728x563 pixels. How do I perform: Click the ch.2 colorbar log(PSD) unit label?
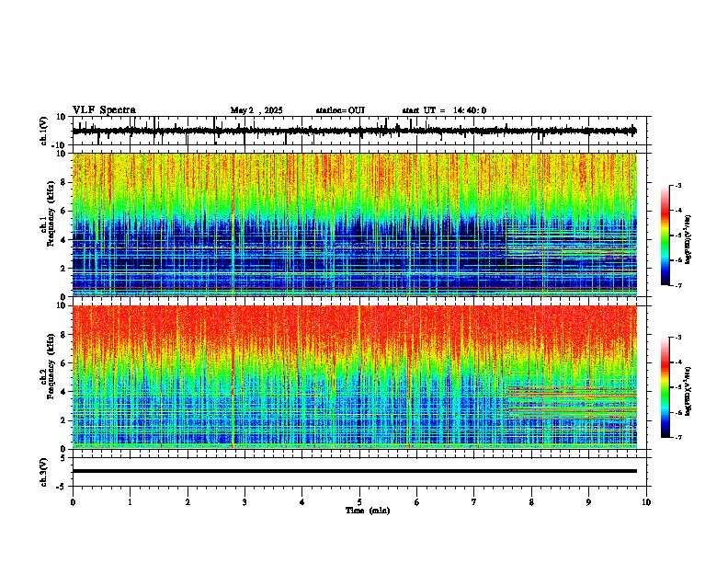tap(688, 391)
